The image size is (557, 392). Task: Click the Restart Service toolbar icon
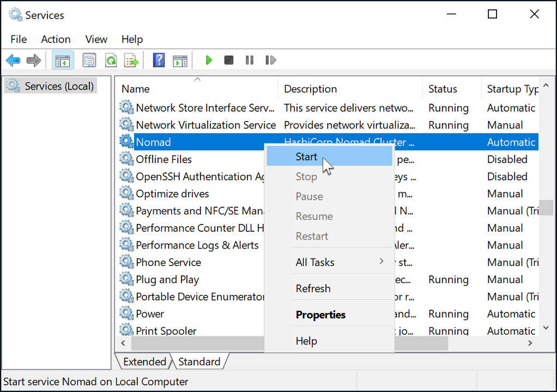270,60
